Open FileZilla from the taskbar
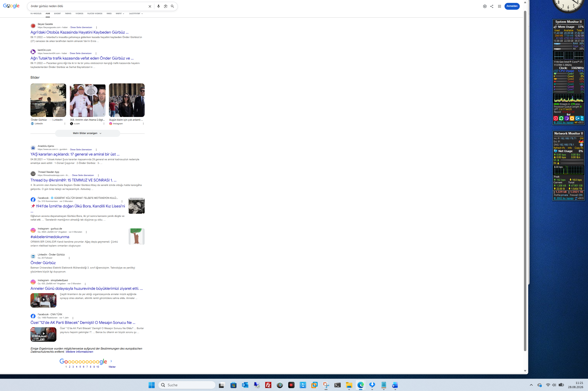The width and height of the screenshot is (588, 391). pyautogui.click(x=268, y=385)
